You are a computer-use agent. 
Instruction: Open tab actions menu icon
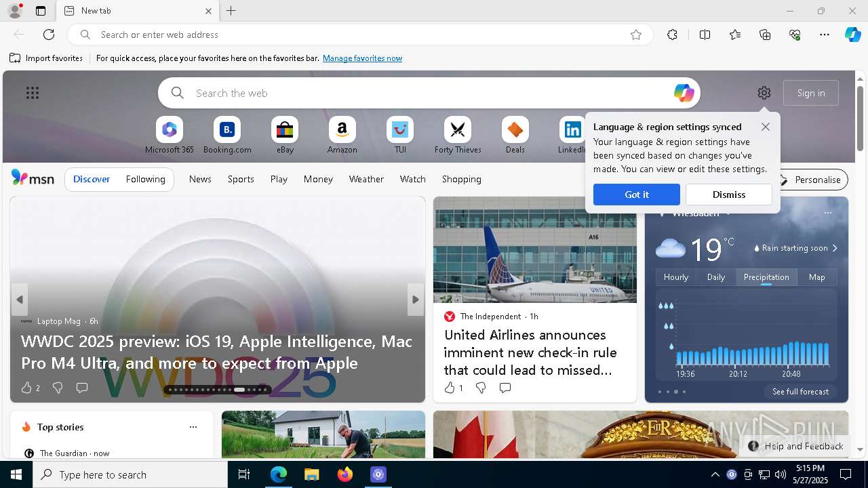click(x=41, y=11)
